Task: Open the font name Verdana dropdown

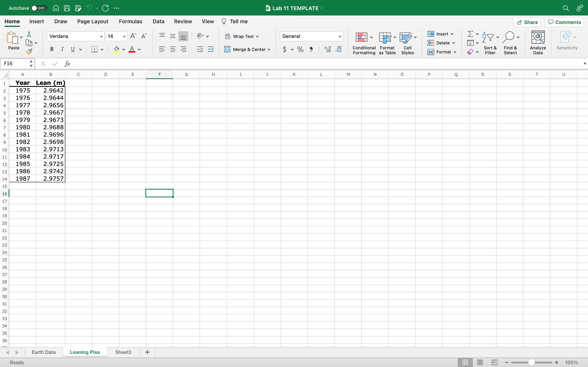Action: coord(101,36)
